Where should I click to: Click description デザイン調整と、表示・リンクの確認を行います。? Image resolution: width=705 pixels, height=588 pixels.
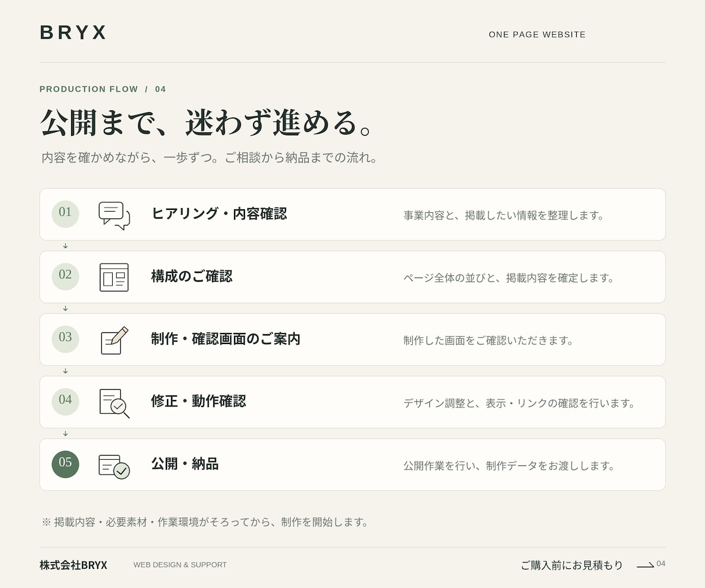click(x=520, y=403)
